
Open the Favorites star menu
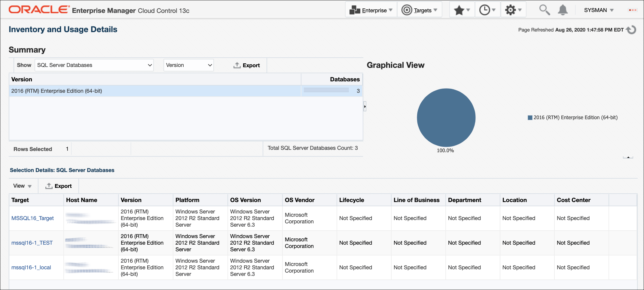(462, 10)
